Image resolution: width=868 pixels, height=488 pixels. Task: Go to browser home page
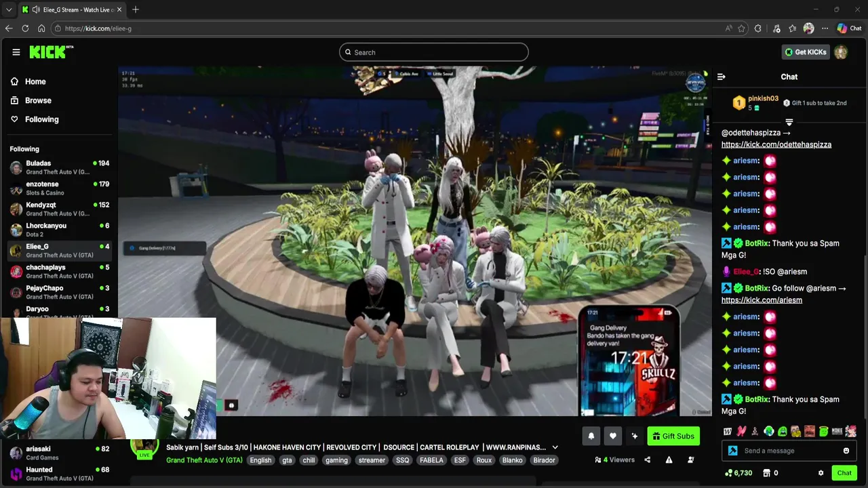coord(41,28)
